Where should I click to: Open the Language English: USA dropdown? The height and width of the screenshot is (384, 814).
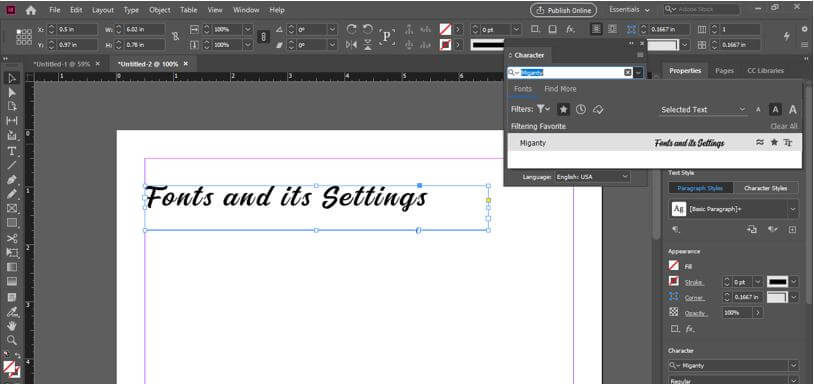[592, 177]
